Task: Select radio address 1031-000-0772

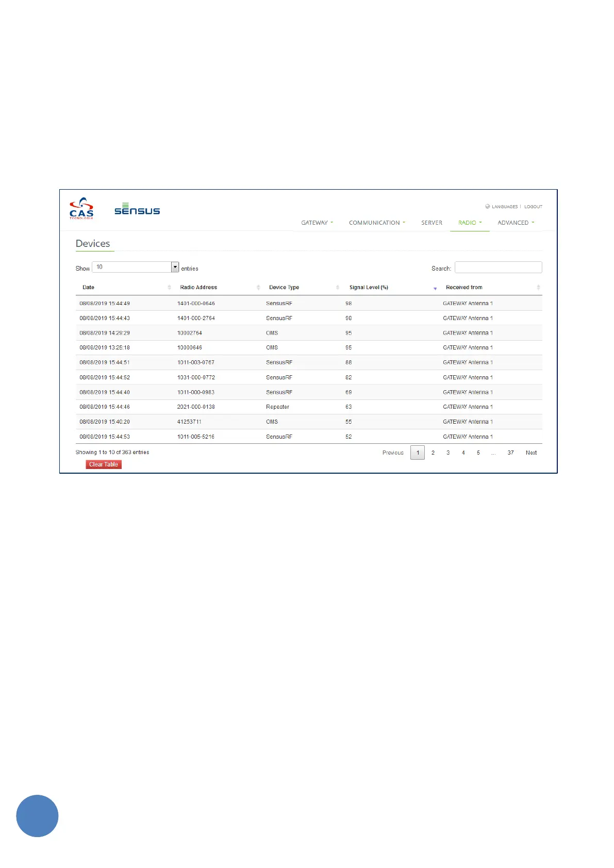Action: tap(196, 377)
